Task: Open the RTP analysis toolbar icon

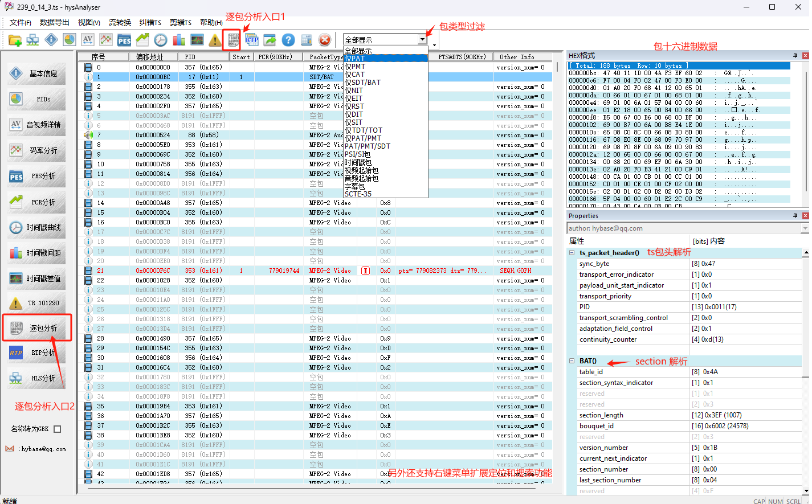Action: [252, 40]
